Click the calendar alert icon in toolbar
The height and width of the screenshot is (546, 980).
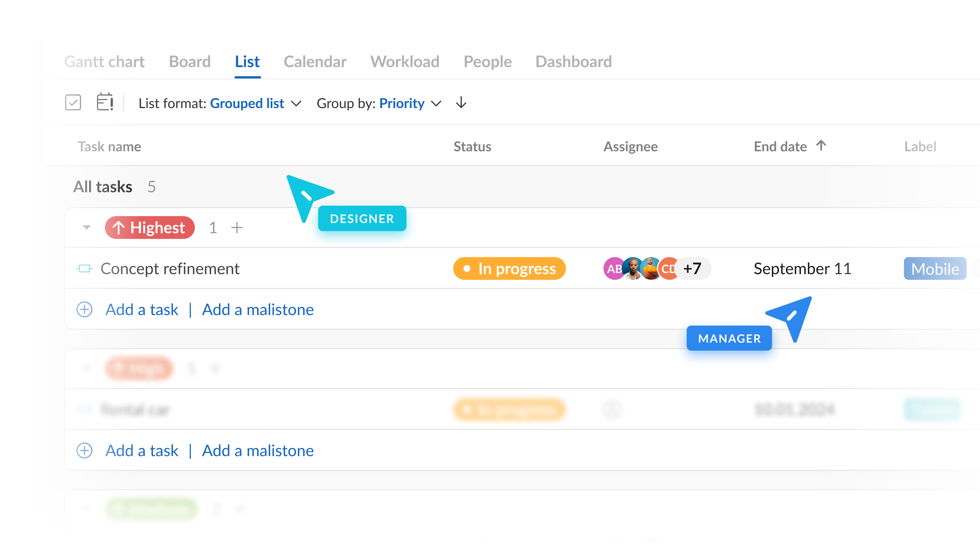[x=105, y=102]
